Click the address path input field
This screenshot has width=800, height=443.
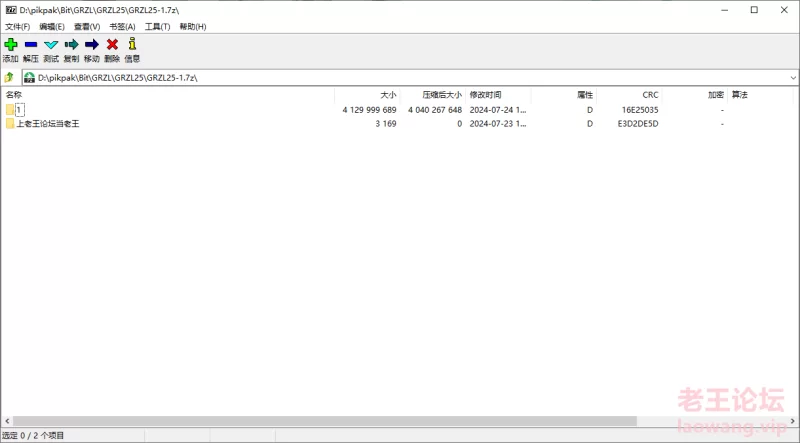[x=412, y=78]
